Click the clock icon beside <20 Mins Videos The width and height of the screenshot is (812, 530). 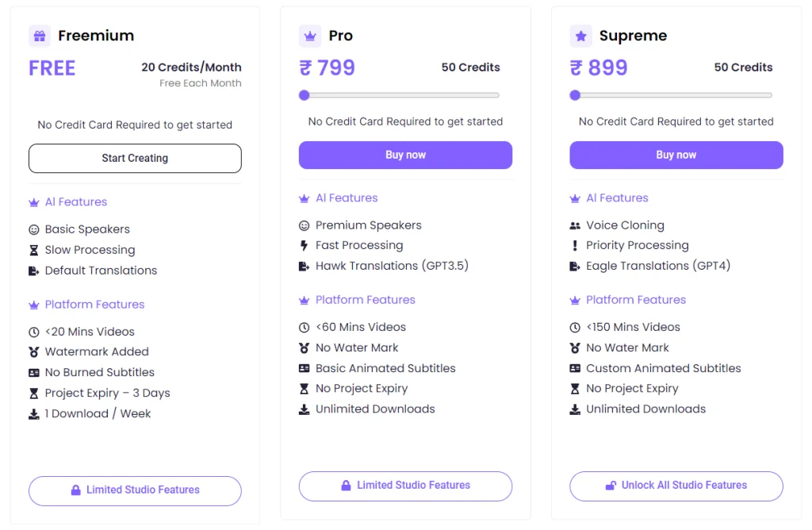pyautogui.click(x=33, y=332)
